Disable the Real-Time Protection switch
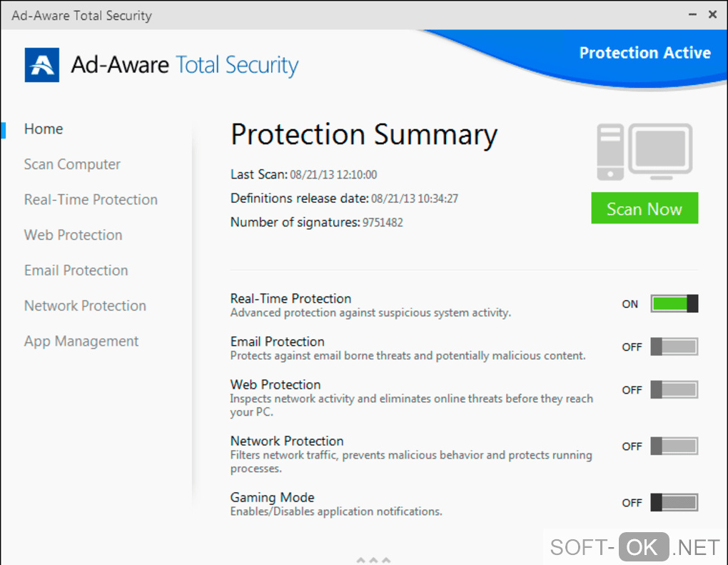This screenshot has height=565, width=728. 674,304
